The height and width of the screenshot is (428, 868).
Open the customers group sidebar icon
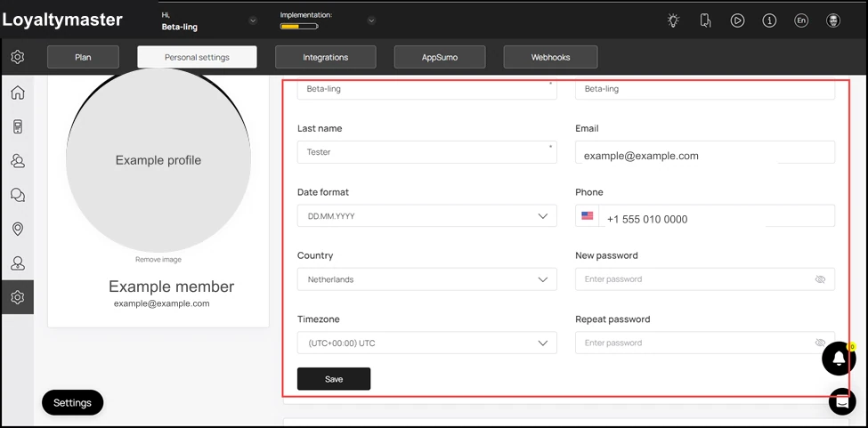[18, 161]
